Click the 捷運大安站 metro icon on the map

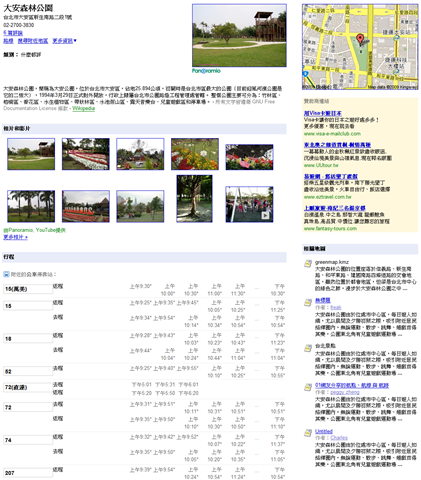(396, 38)
